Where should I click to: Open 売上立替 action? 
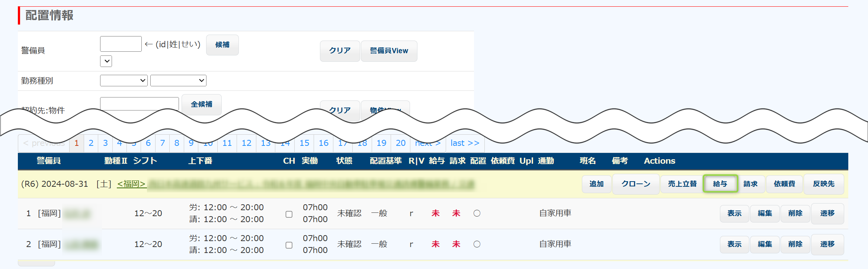pos(682,184)
